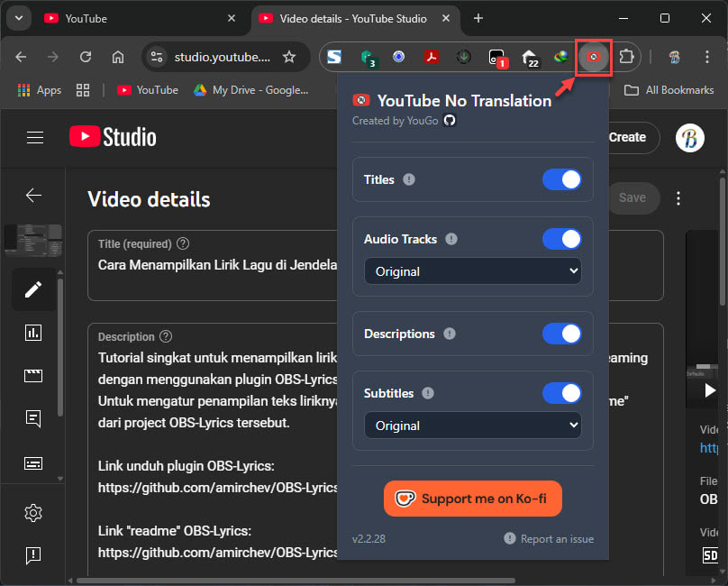
Task: Click the video Title text field
Action: point(375,265)
